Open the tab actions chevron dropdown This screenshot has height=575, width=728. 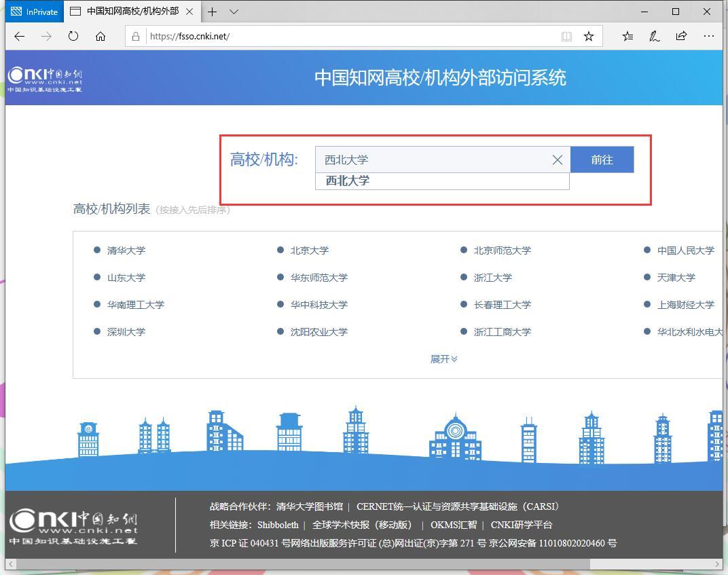click(234, 12)
